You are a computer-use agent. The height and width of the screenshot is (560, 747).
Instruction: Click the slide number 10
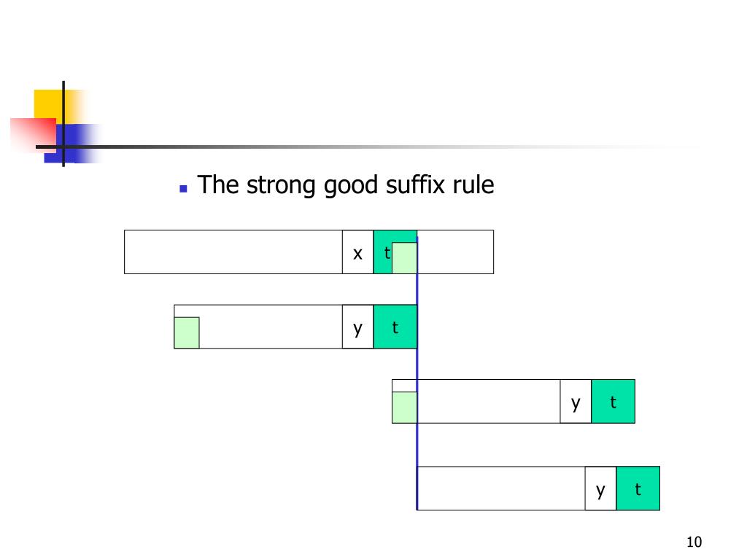[694, 542]
